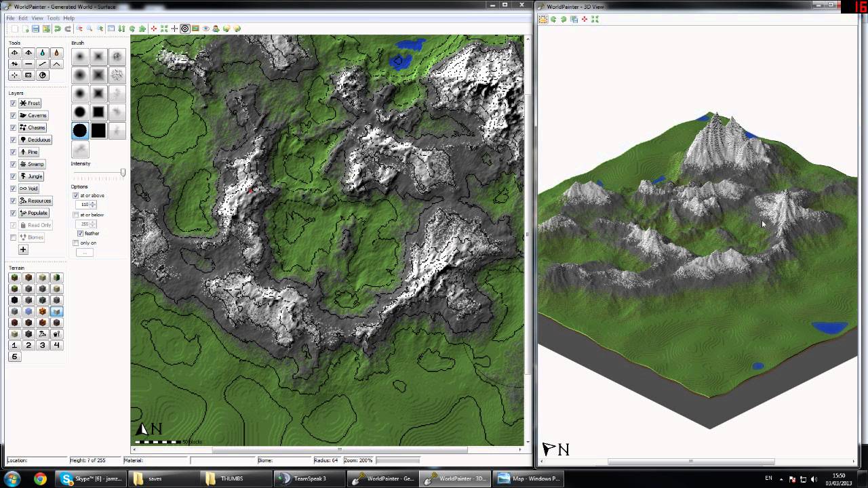The image size is (868, 488).
Task: Click red arrows icon in 3D View toolbar
Action: (x=585, y=19)
